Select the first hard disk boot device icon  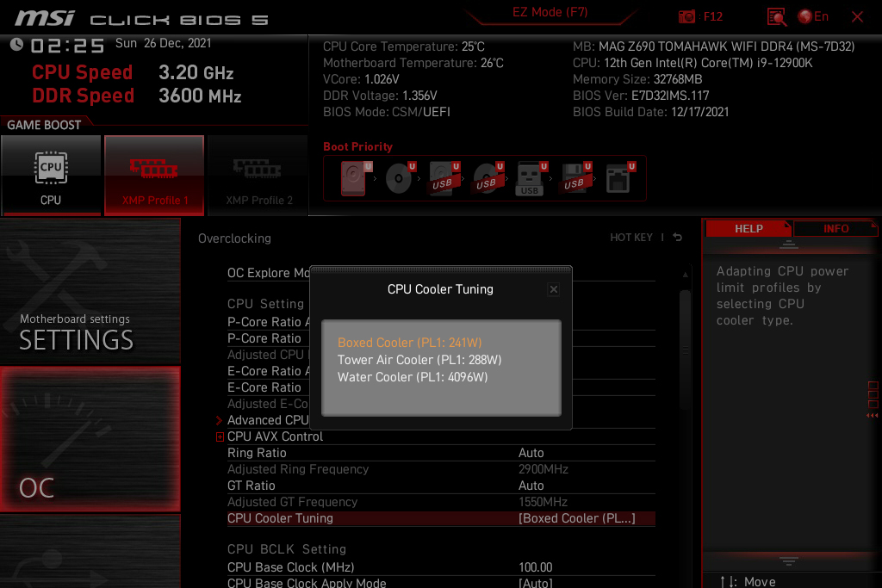(x=356, y=178)
